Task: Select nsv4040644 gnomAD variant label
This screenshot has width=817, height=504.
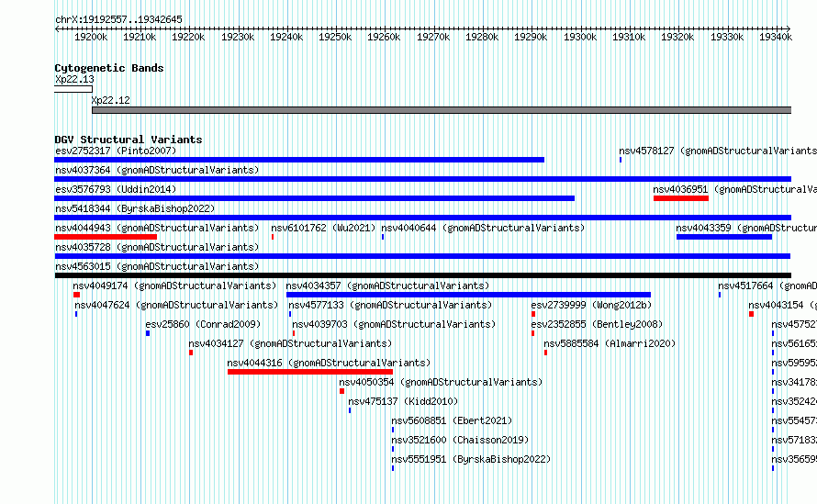Action: click(x=483, y=228)
